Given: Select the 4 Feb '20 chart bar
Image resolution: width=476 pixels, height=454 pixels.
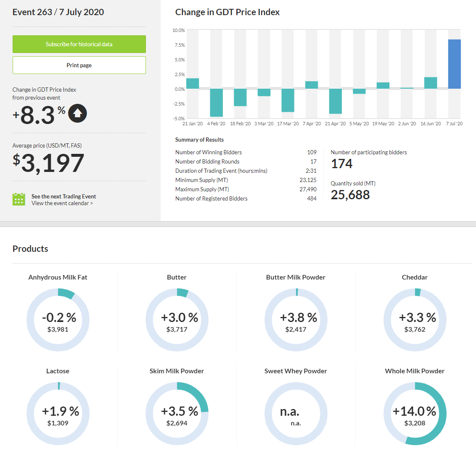Looking at the screenshot, I should tap(216, 103).
